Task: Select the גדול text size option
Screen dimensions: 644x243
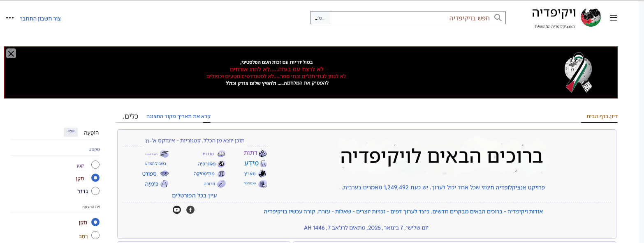Action: 95,191
